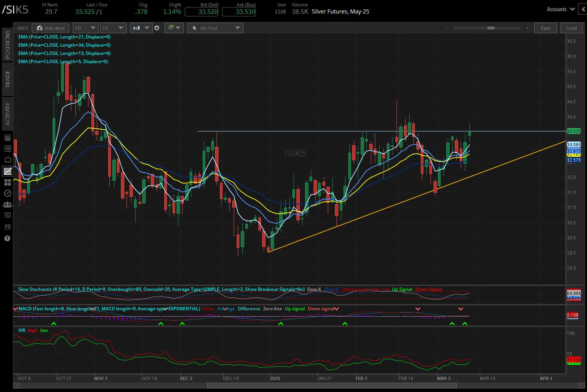Open the help question mark icon
This screenshot has width=587, height=392.
pos(7,238)
